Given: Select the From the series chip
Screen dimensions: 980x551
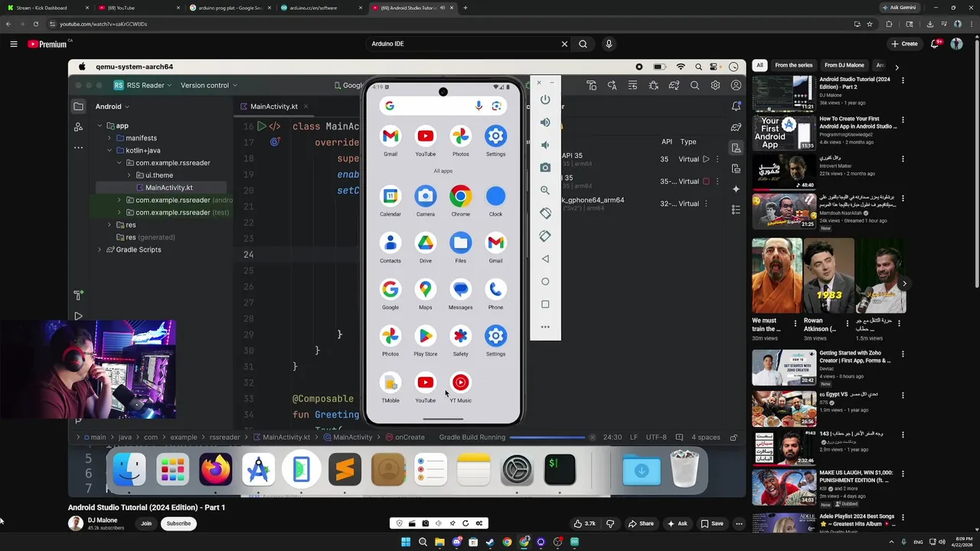Looking at the screenshot, I should [793, 65].
